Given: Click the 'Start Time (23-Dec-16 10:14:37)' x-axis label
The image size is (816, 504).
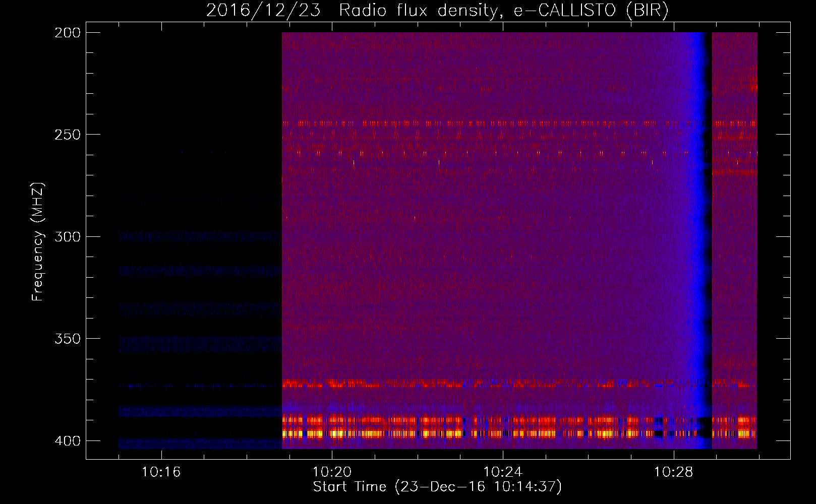Looking at the screenshot, I should [x=437, y=487].
